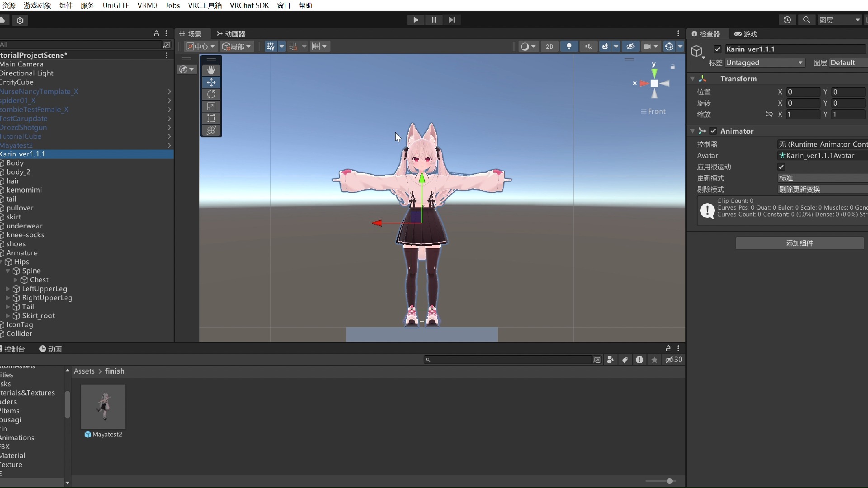
Task: Toggle the Karin_ver1.1.1 active checkbox
Action: tap(717, 49)
